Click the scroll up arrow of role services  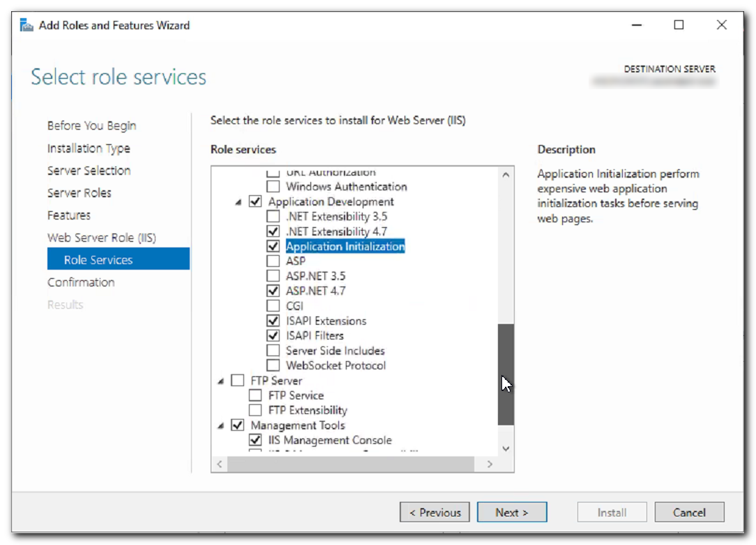pyautogui.click(x=506, y=175)
